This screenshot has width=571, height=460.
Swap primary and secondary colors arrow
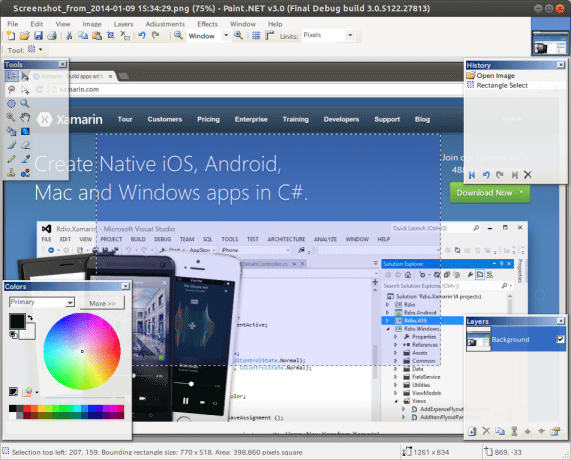click(30, 318)
